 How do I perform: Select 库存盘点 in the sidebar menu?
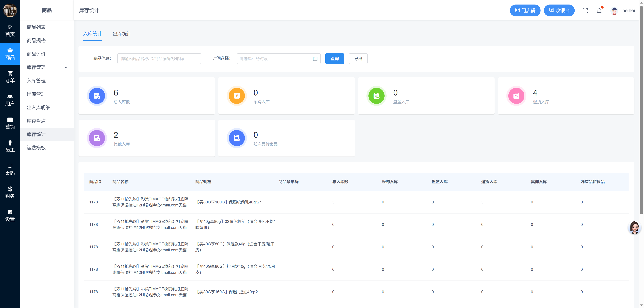click(36, 121)
